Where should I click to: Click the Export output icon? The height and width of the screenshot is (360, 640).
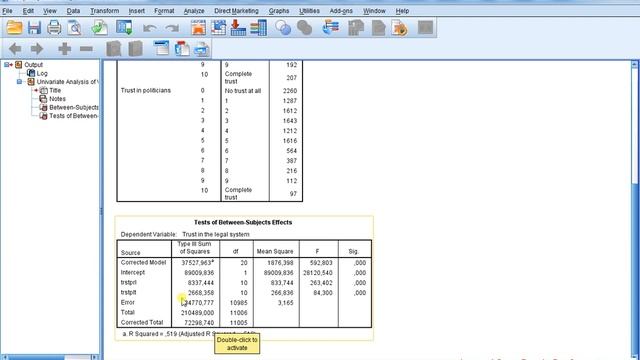click(99, 28)
